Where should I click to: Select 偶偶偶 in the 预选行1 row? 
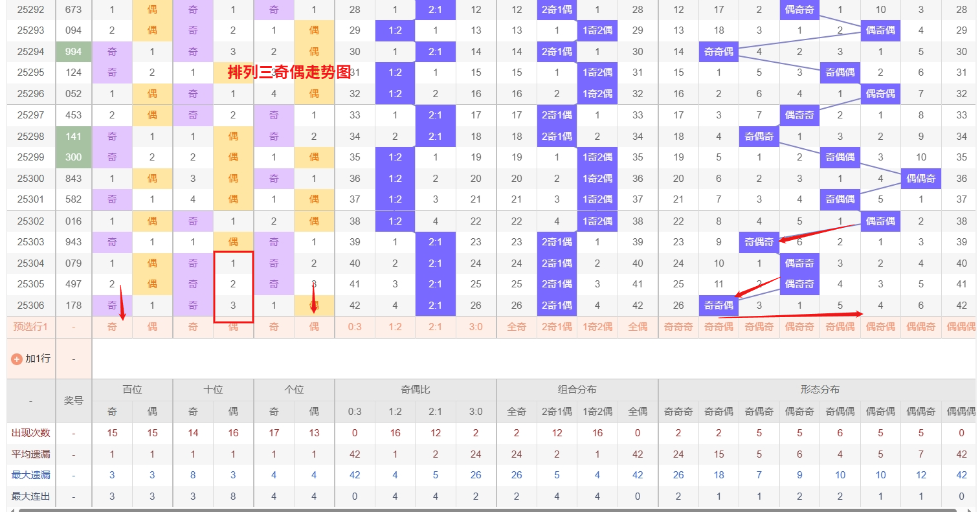tap(961, 327)
